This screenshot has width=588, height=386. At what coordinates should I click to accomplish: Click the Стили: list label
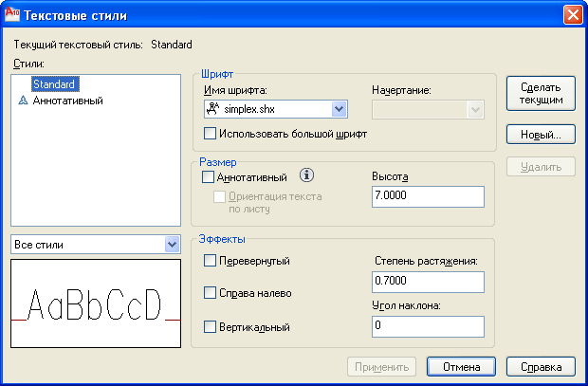click(28, 64)
